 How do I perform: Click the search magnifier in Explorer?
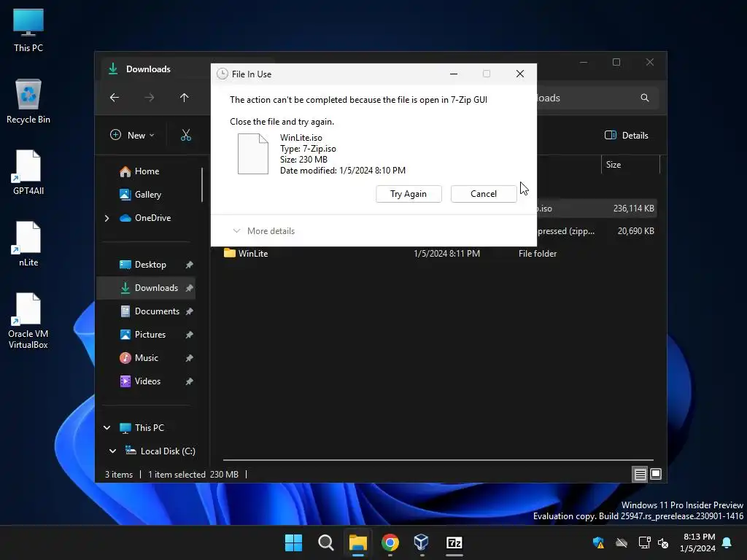(645, 98)
